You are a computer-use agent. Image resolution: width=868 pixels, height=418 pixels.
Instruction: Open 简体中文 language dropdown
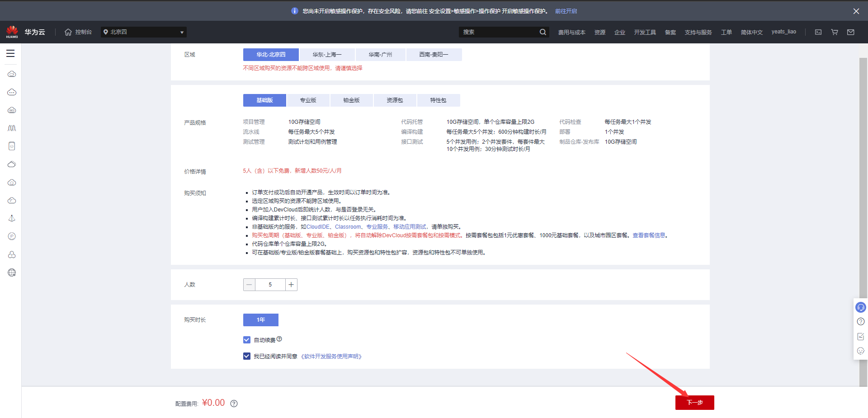click(751, 32)
